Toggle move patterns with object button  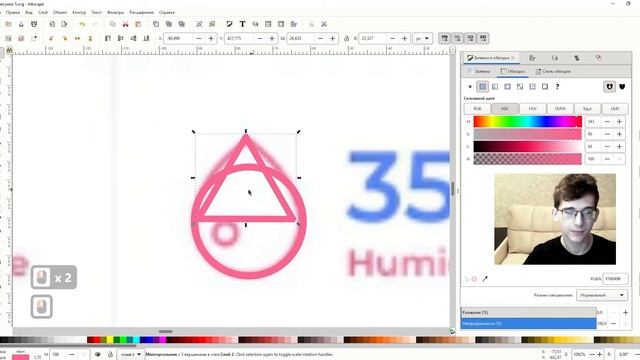coord(484,38)
